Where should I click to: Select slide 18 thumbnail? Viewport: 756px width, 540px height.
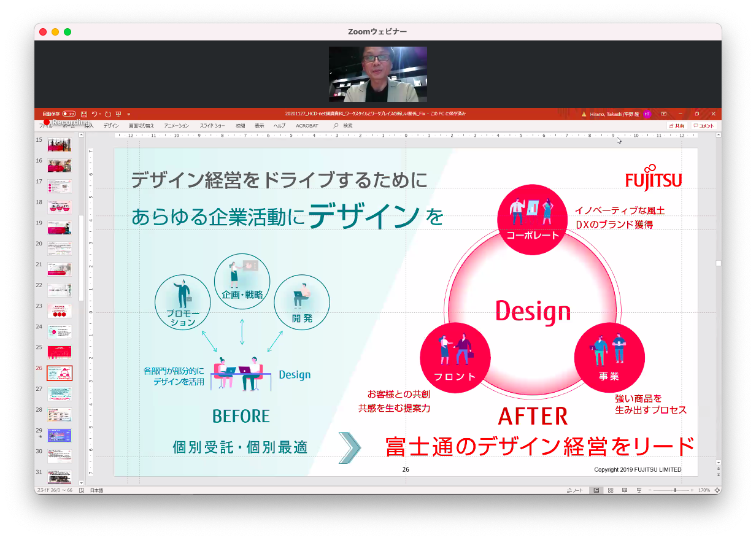coord(60,207)
